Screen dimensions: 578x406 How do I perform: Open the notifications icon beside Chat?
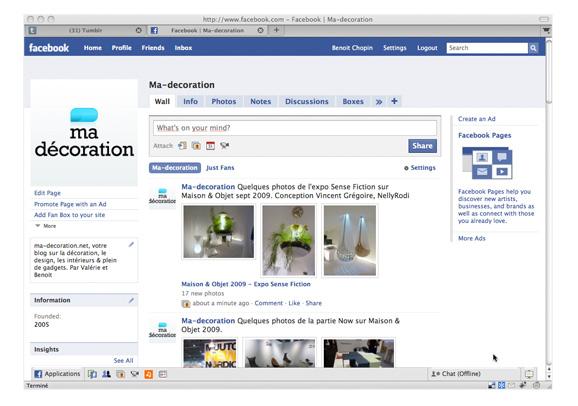[x=529, y=374]
